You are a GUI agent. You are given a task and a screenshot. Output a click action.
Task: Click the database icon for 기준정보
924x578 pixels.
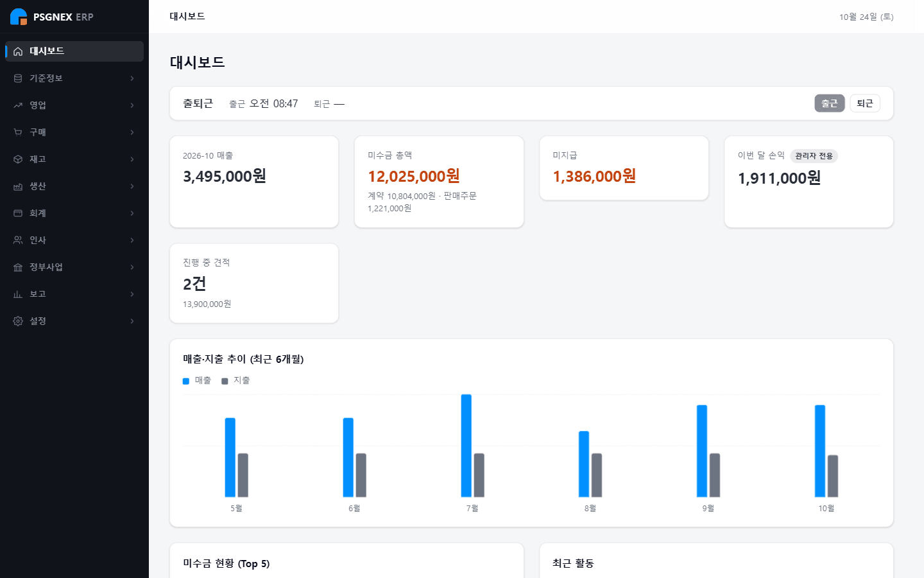[18, 78]
